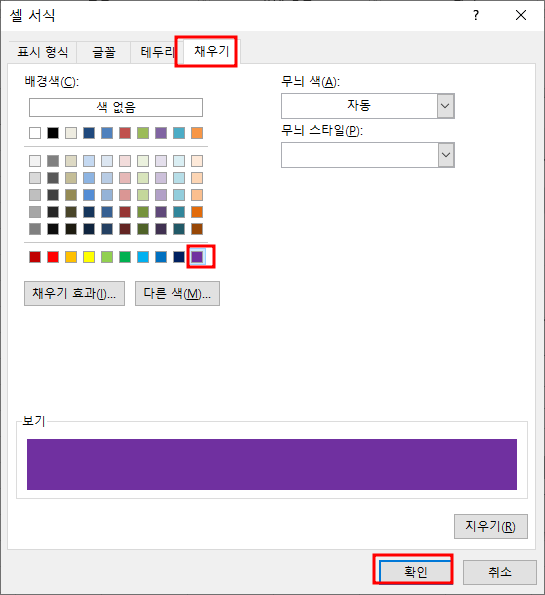Viewport: 545px width, 595px height.
Task: Pick lightest pink swatch in first shade row
Action: [125, 161]
